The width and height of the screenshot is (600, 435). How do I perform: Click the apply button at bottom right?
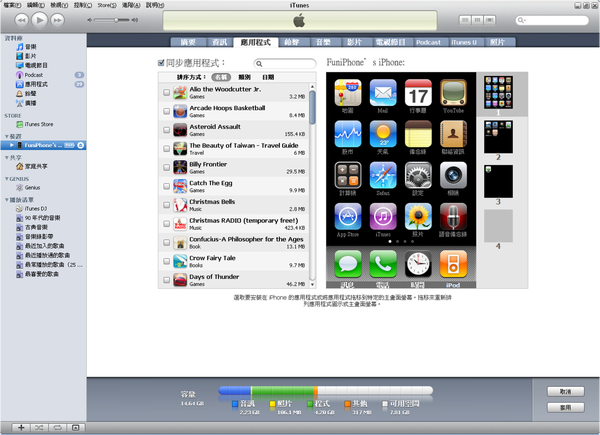pyautogui.click(x=566, y=408)
